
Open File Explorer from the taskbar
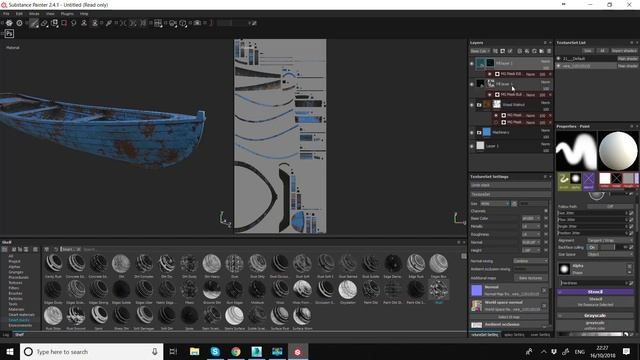point(195,351)
